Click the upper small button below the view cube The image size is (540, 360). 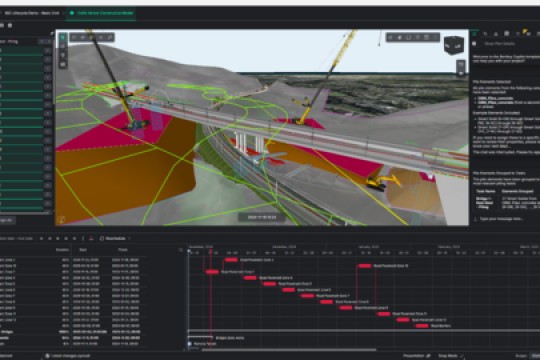[x=461, y=64]
